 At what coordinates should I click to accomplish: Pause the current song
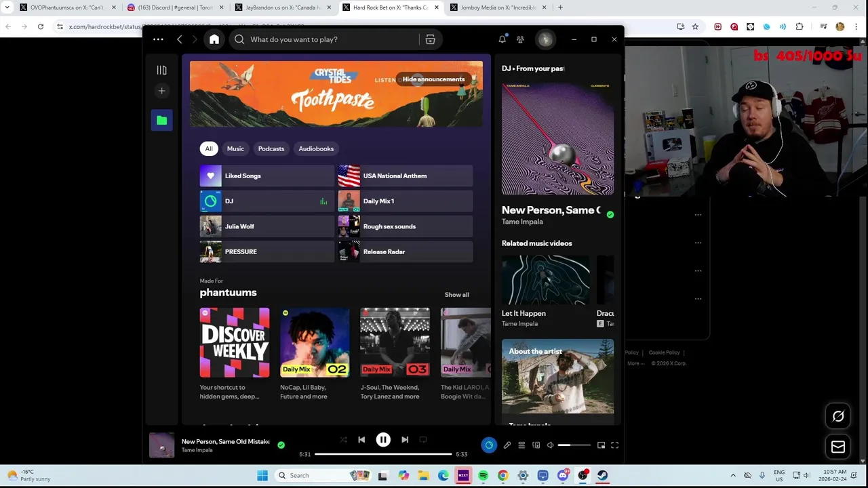[383, 440]
